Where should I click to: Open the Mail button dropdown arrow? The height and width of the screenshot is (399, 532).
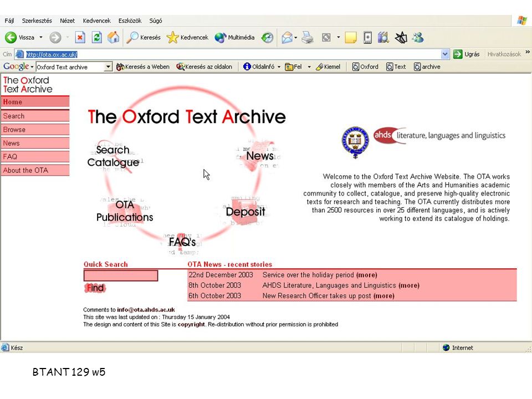pos(295,37)
